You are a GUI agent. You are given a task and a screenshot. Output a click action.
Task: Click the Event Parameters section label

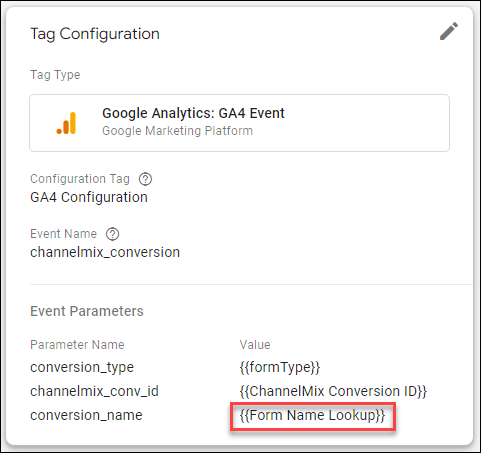[87, 311]
